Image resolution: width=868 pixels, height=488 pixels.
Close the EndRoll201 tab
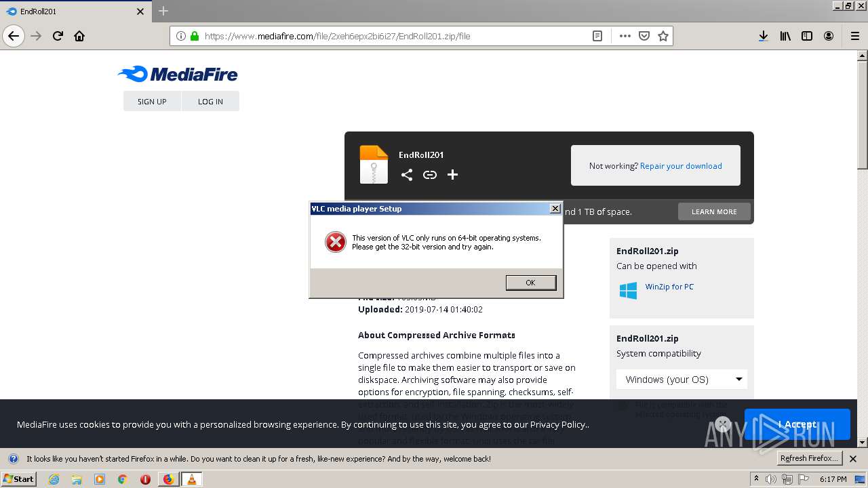(x=140, y=12)
